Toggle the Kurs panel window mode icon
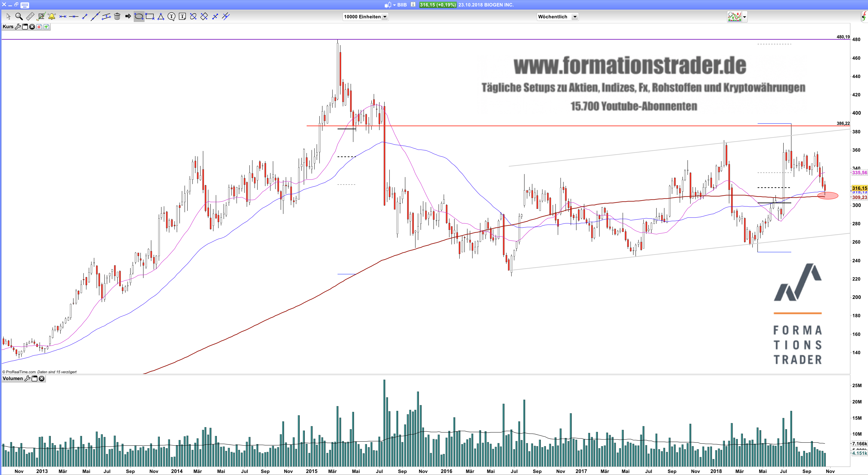Viewport: 868px width, 475px height. click(x=25, y=27)
